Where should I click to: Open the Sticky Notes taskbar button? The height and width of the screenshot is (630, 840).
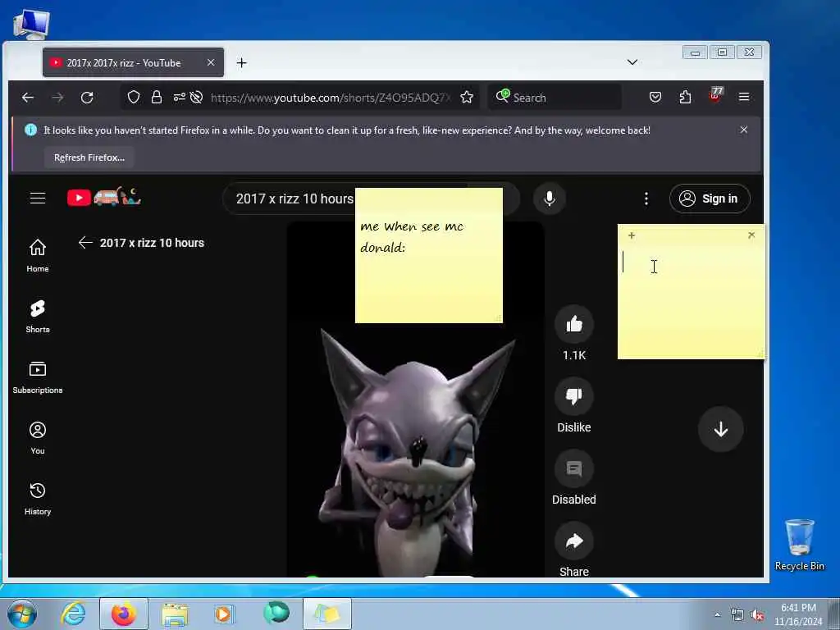pos(327,614)
